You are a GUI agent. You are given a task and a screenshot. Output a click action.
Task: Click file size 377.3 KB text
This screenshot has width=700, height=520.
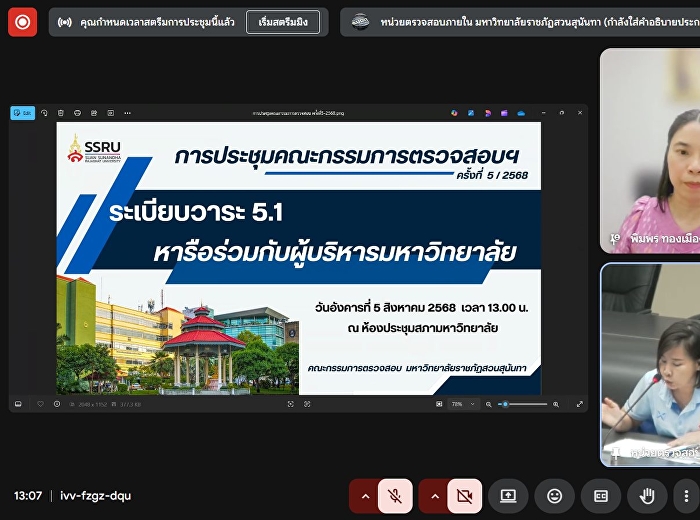tap(130, 404)
